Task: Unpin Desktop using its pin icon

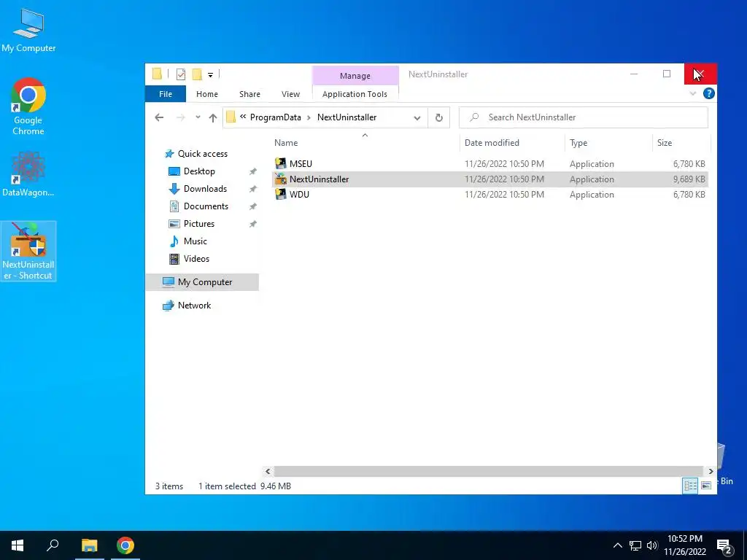Action: coord(253,171)
